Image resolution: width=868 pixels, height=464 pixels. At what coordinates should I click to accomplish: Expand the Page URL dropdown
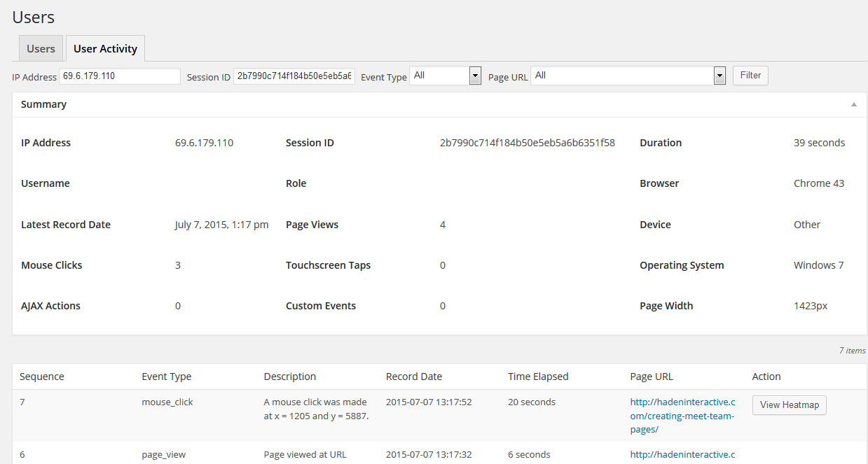click(x=627, y=75)
